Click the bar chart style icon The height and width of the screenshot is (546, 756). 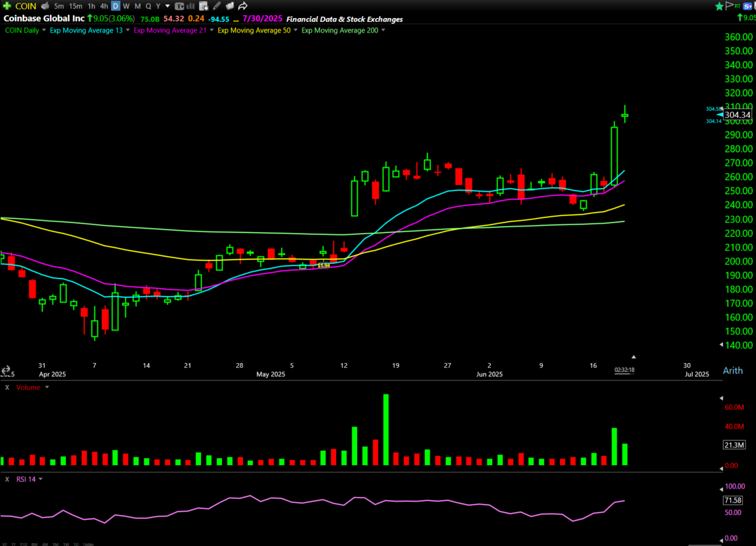[190, 6]
